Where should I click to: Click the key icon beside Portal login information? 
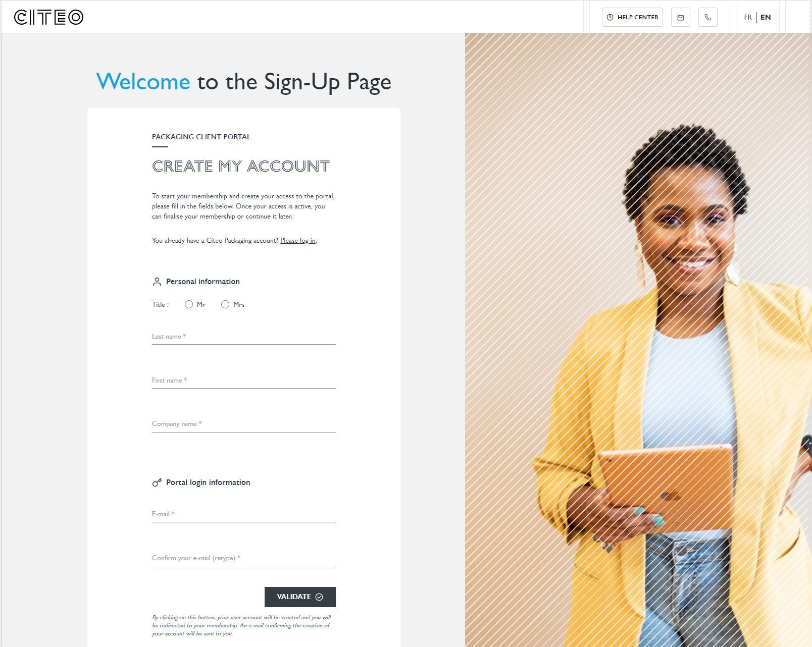(x=157, y=482)
